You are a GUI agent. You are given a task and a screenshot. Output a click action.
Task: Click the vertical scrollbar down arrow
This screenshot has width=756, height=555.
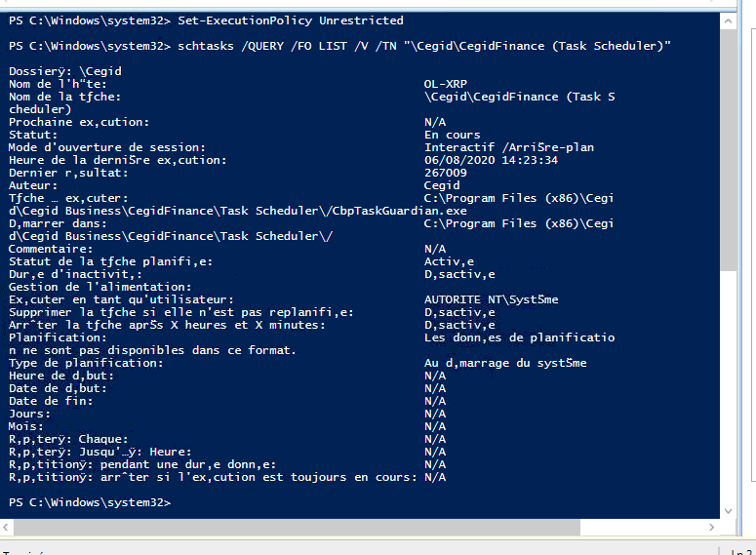[728, 507]
